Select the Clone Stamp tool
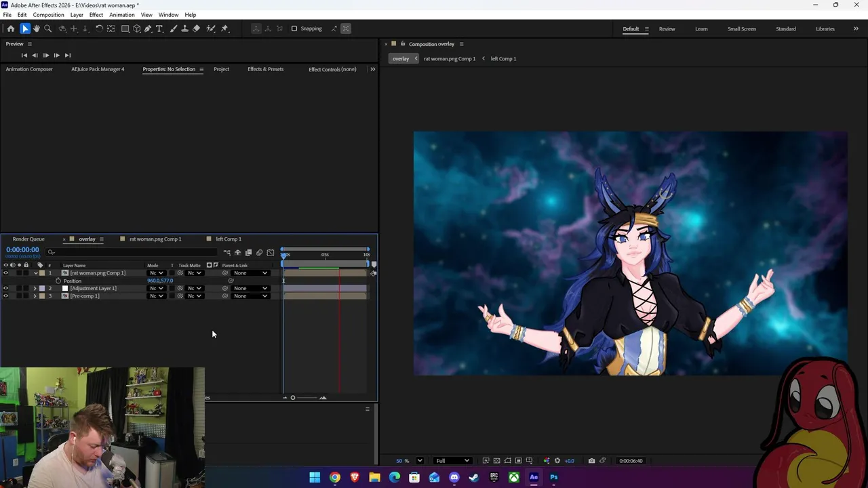The width and height of the screenshot is (868, 488). coord(184,28)
